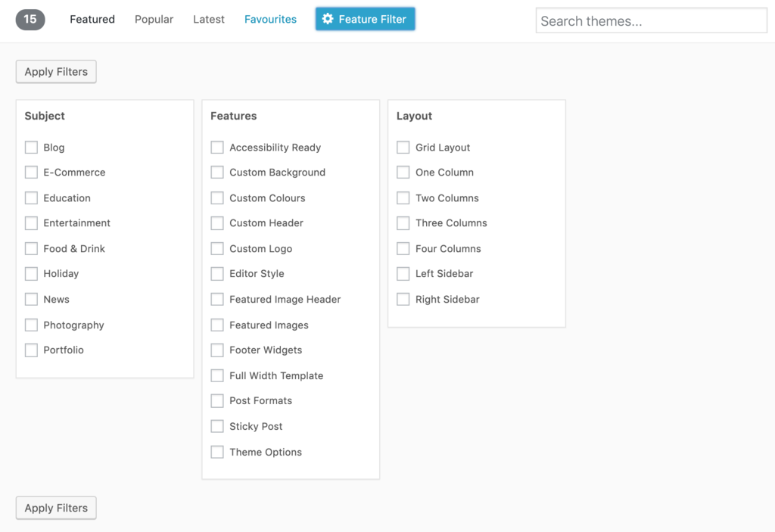The width and height of the screenshot is (775, 532).
Task: Check the Right Sidebar layout option
Action: tap(403, 299)
